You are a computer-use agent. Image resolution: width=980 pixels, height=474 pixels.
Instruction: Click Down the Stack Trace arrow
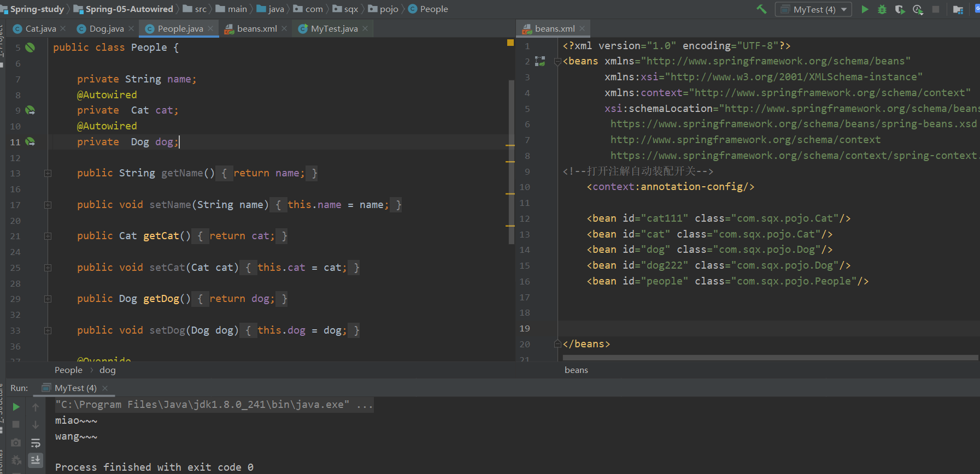[x=36, y=424]
